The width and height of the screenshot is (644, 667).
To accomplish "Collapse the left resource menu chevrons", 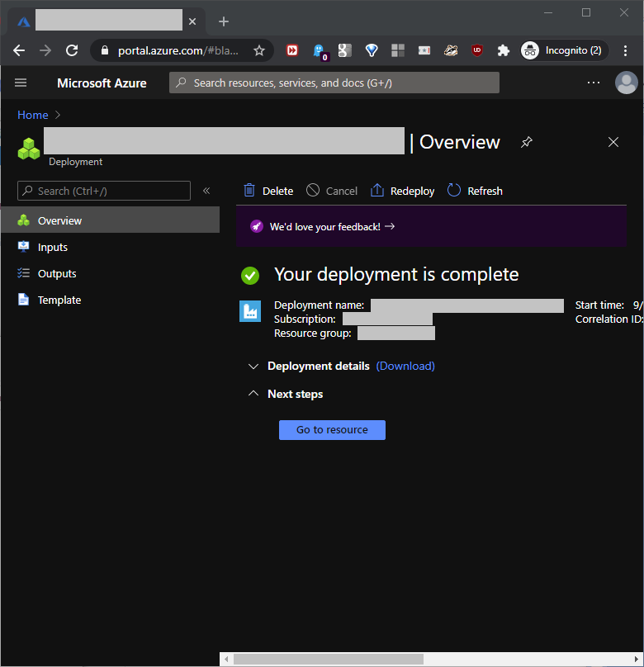I will (206, 191).
